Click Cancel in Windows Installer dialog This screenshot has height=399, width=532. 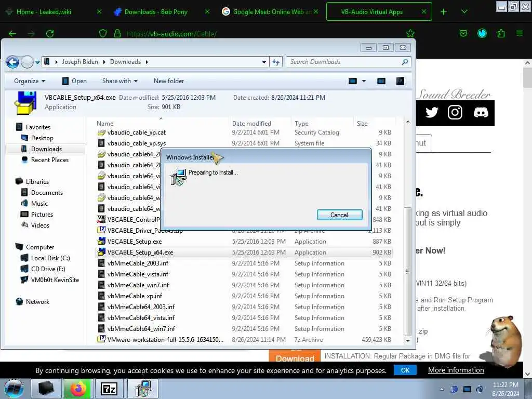(x=339, y=215)
